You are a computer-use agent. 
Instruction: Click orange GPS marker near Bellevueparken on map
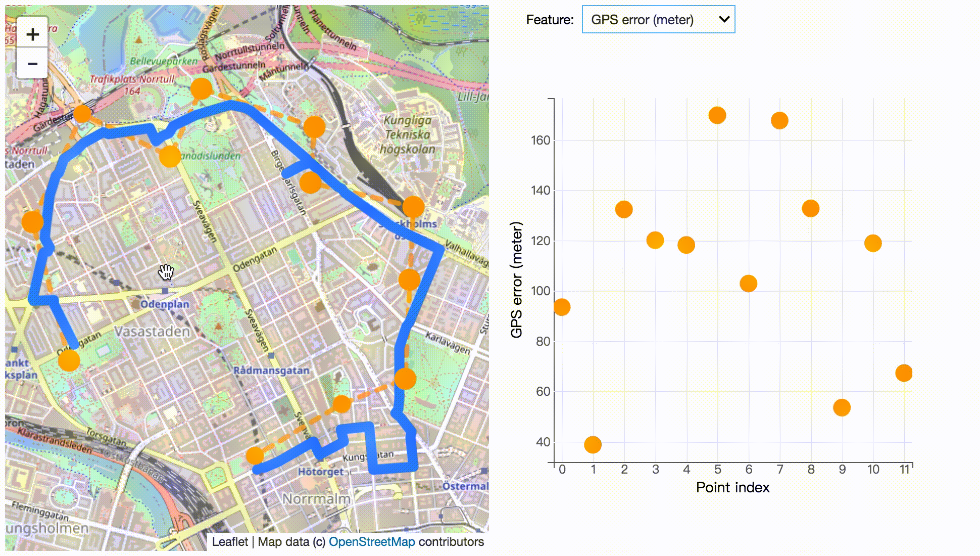pos(201,88)
